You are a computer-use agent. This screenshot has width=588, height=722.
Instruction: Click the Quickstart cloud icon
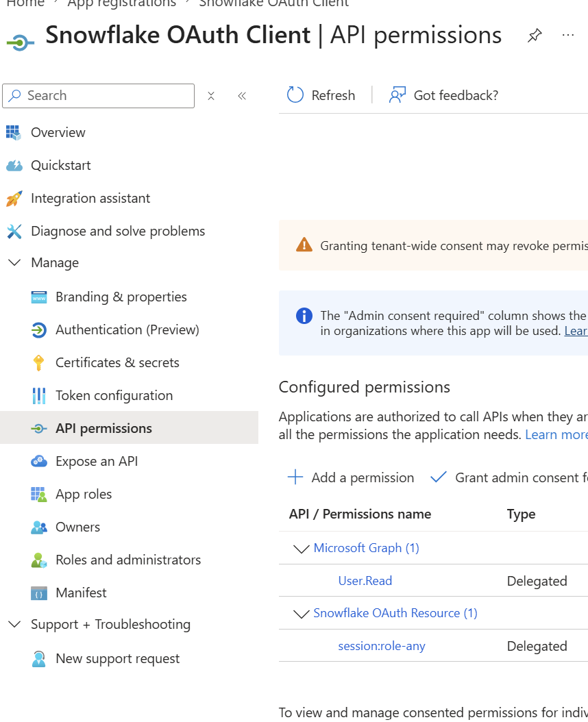tap(14, 165)
